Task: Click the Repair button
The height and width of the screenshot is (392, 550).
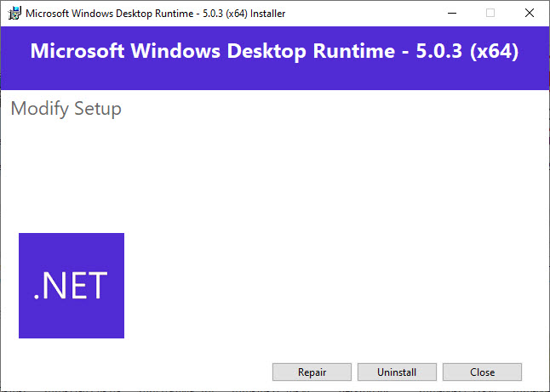Action: [312, 372]
